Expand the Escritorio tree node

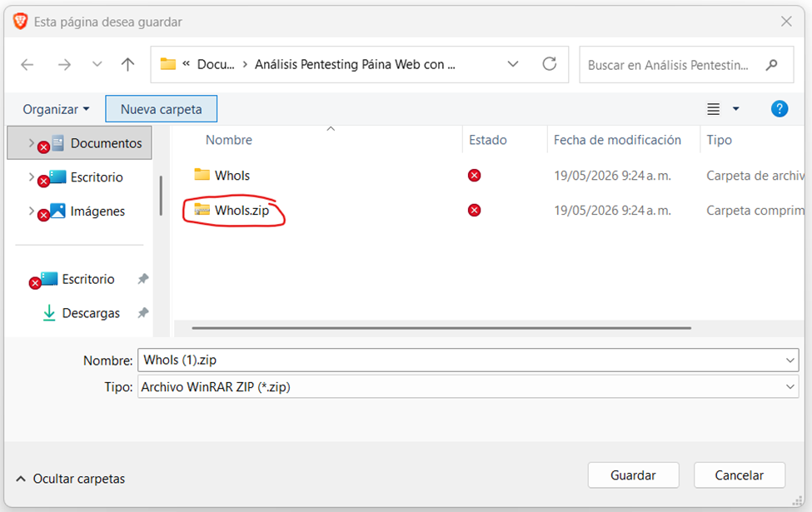pyautogui.click(x=31, y=176)
